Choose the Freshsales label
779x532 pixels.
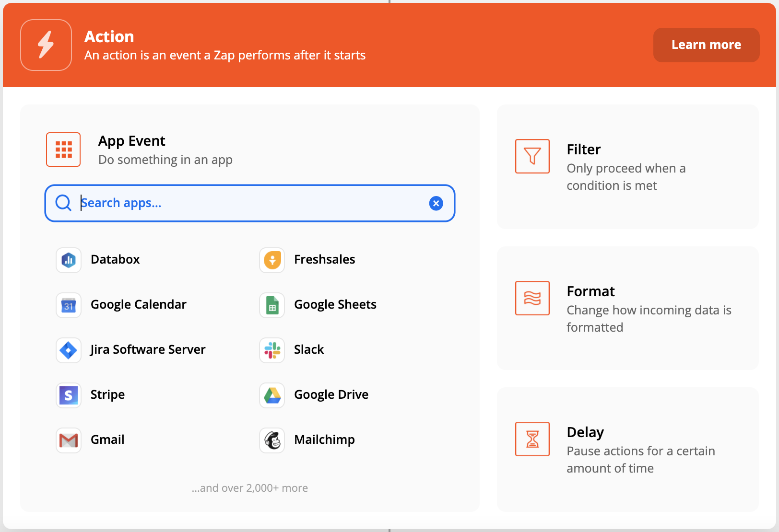[325, 259]
